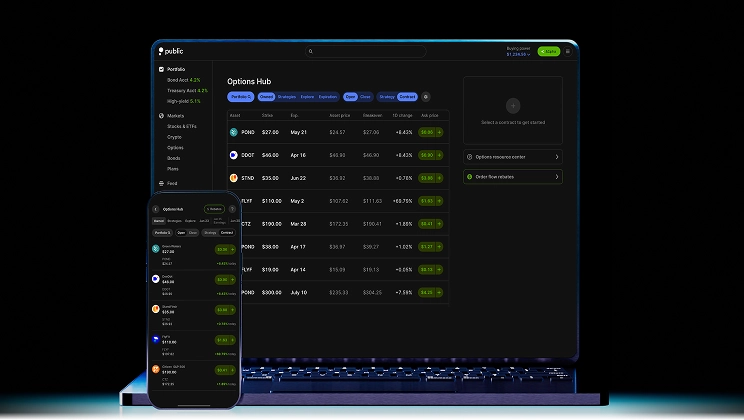This screenshot has width=744, height=420.
Task: Tap the help icon on the phone header
Action: (232, 209)
